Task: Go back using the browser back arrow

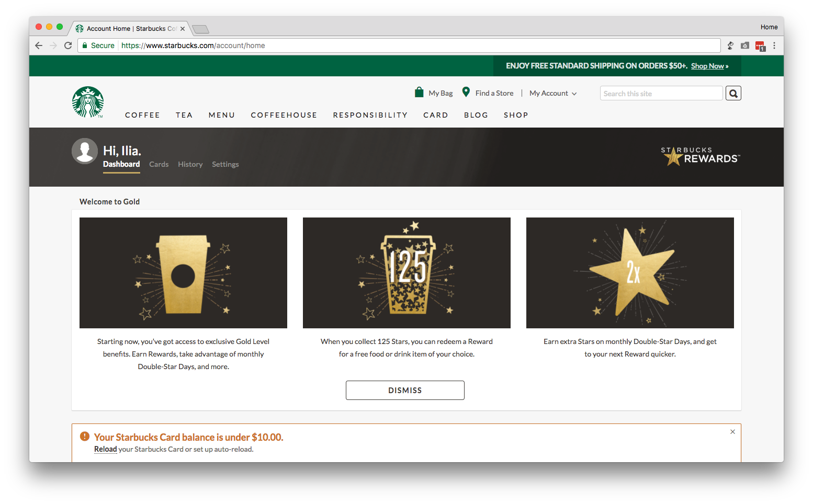Action: pos(39,45)
